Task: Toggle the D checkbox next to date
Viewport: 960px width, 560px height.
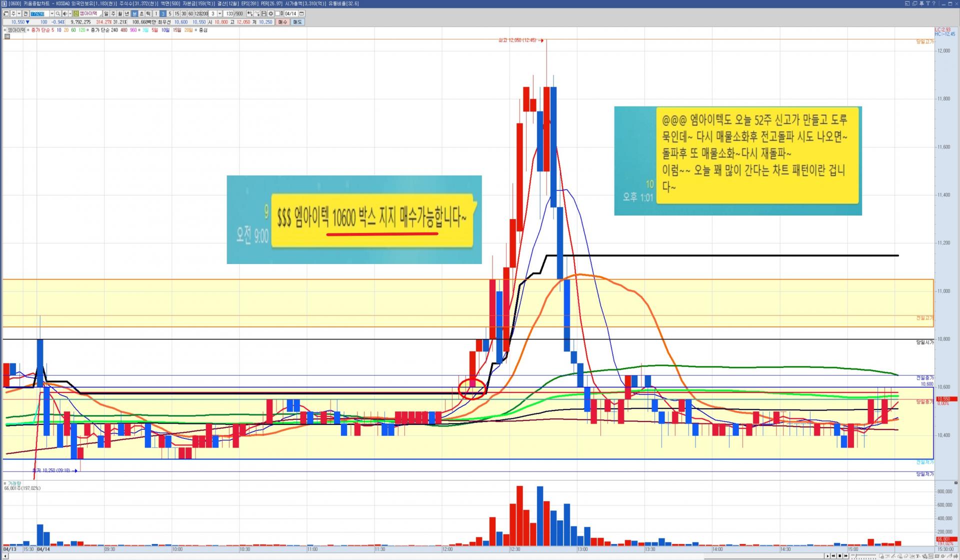Action: pyautogui.click(x=277, y=13)
